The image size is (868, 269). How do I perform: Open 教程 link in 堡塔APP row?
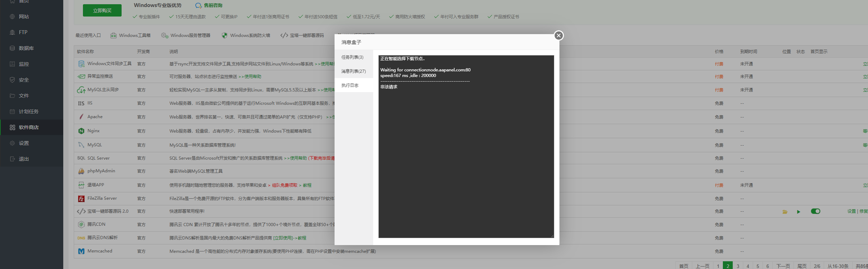[x=307, y=185]
